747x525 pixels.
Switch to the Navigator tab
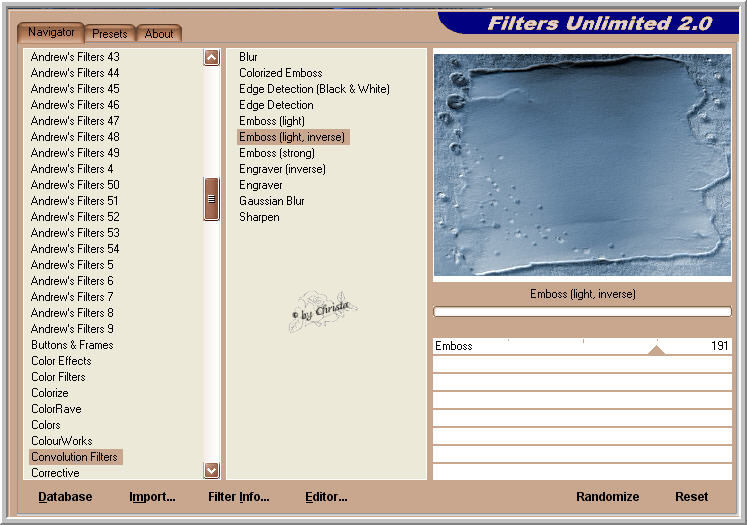(51, 32)
